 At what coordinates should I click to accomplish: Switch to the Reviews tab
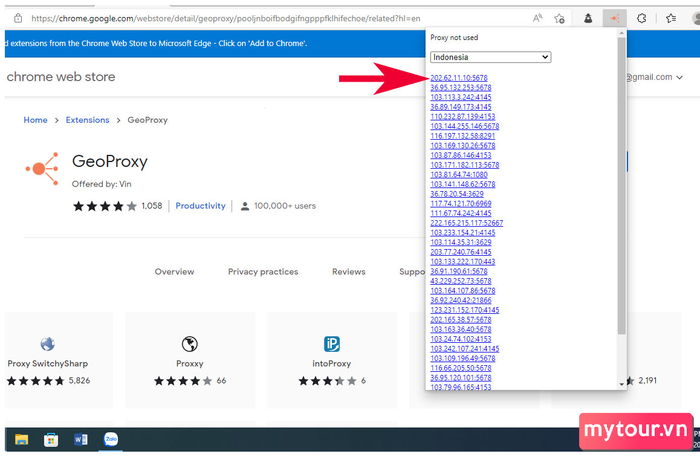point(349,271)
